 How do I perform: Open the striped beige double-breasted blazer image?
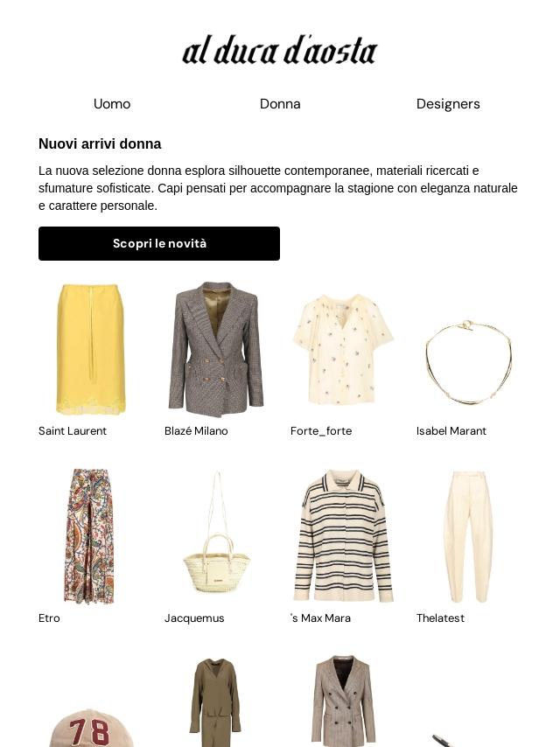pos(343,702)
